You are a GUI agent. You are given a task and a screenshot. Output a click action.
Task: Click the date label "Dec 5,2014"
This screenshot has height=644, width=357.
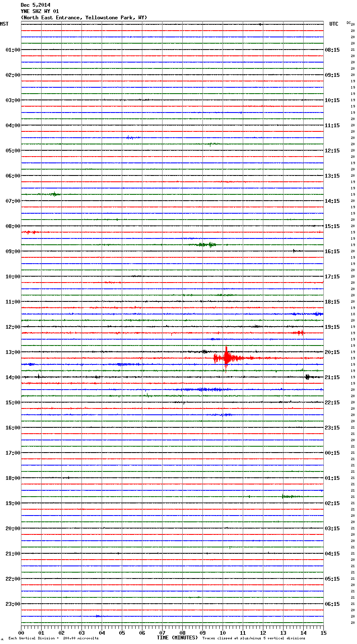click(x=35, y=5)
